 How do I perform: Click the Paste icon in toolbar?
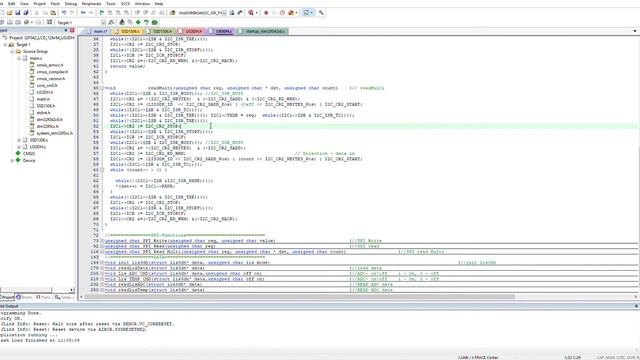[x=53, y=13]
